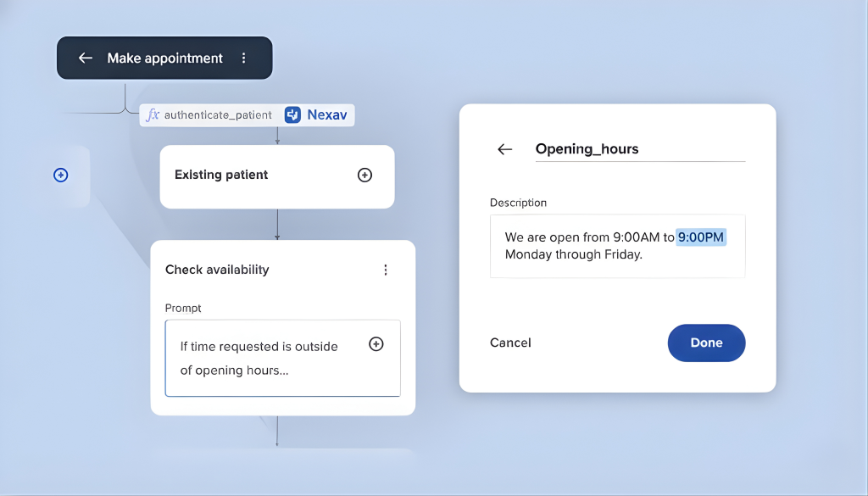Click the fx function icon
Viewport: 868px width, 496px height.
(153, 115)
